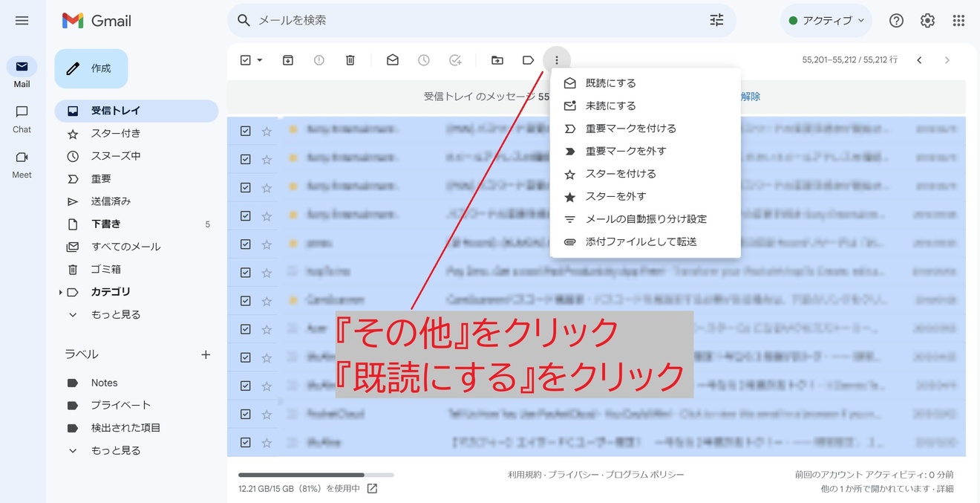
Task: Open スター付き starred folder
Action: pyautogui.click(x=137, y=134)
